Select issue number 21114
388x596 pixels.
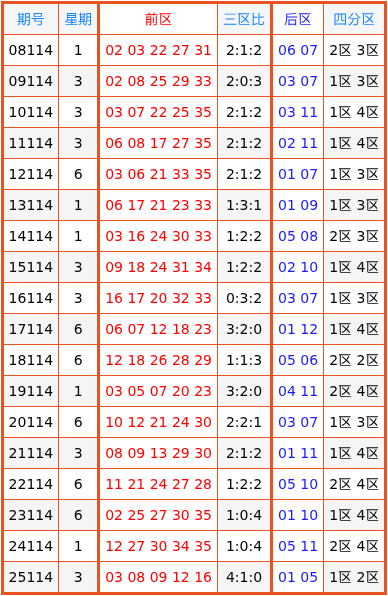(x=31, y=453)
